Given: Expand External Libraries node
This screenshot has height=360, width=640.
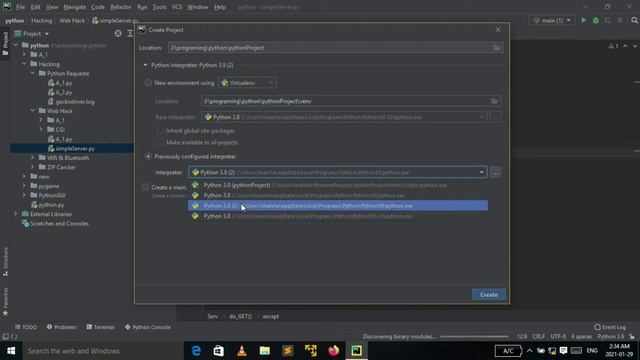Looking at the screenshot, I should click(16, 214).
